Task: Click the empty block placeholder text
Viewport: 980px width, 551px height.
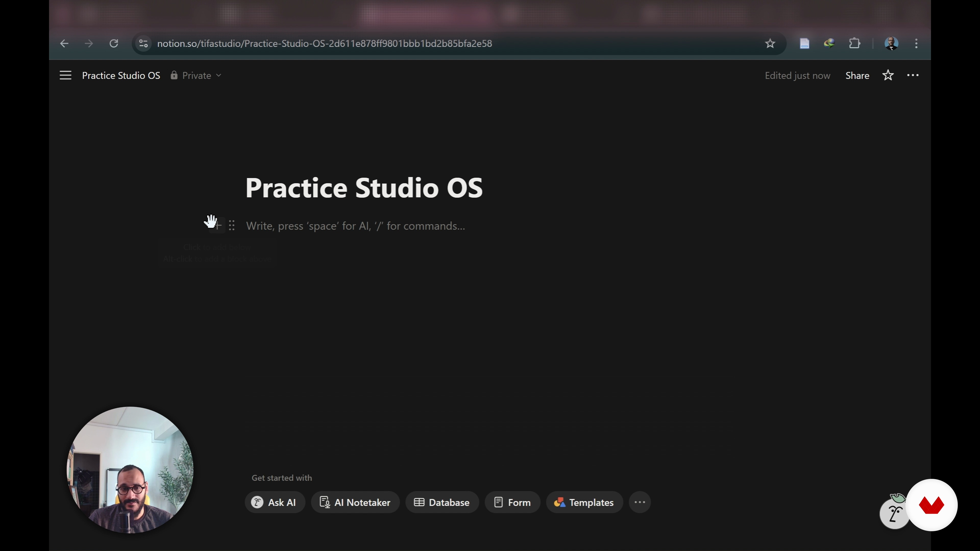Action: [x=355, y=226]
